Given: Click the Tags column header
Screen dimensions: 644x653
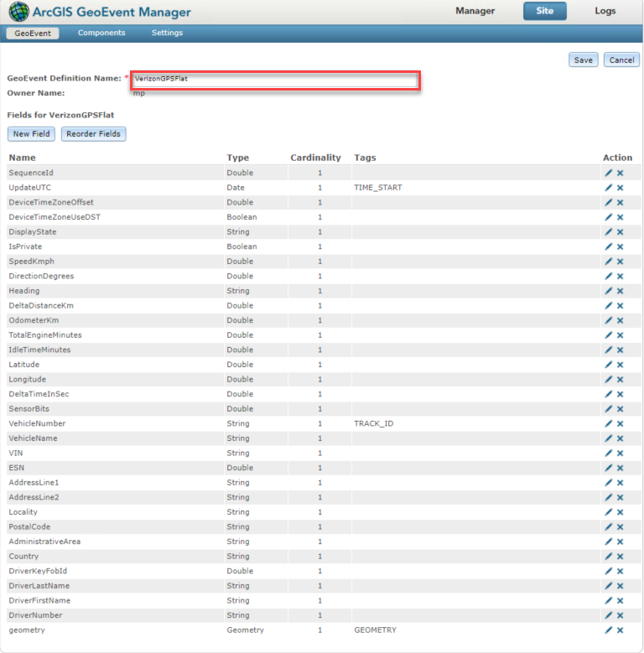Looking at the screenshot, I should pyautogui.click(x=365, y=158).
